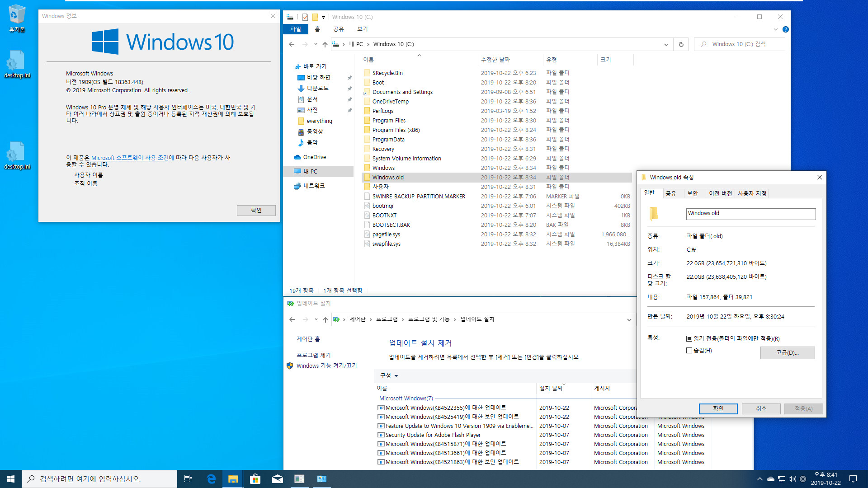Open the Home ribbon tab in Explorer
This screenshot has width=868, height=488.
tap(317, 29)
